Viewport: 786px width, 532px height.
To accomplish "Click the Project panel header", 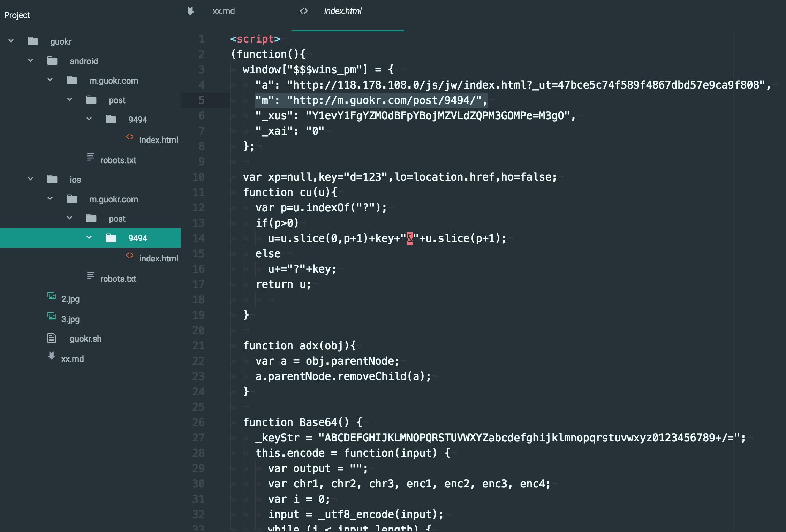I will coord(17,15).
